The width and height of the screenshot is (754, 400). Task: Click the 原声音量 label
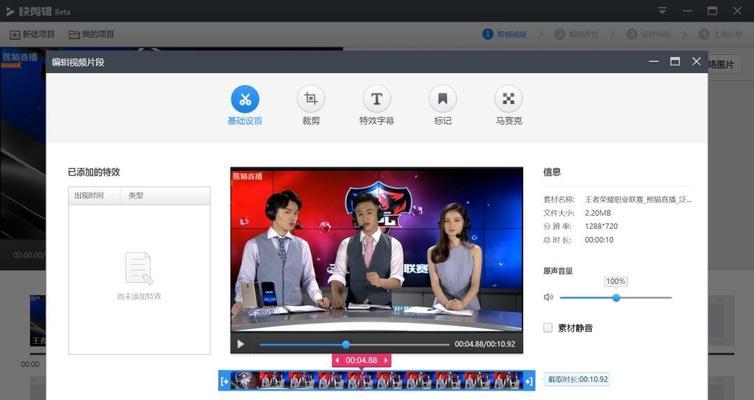[x=558, y=271]
